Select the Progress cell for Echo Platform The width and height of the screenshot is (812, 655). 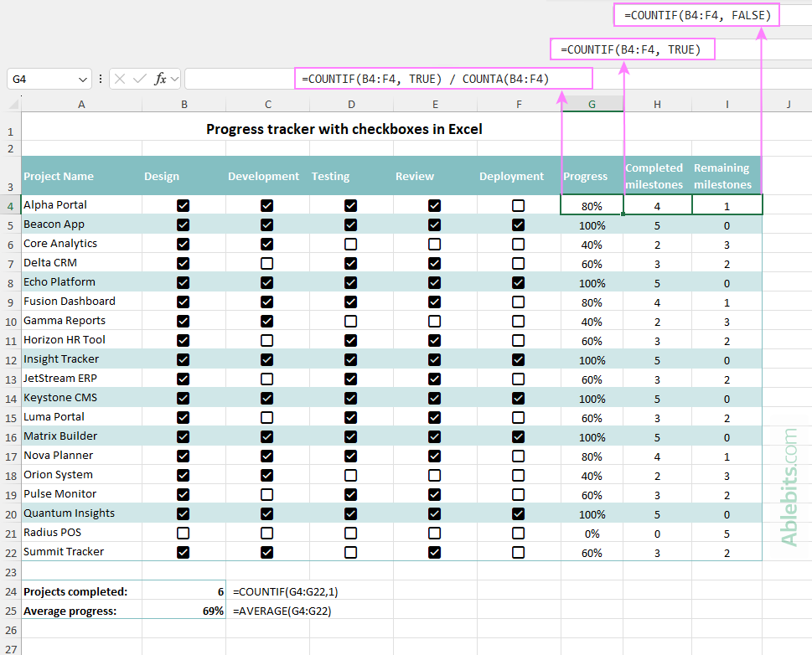(592, 281)
